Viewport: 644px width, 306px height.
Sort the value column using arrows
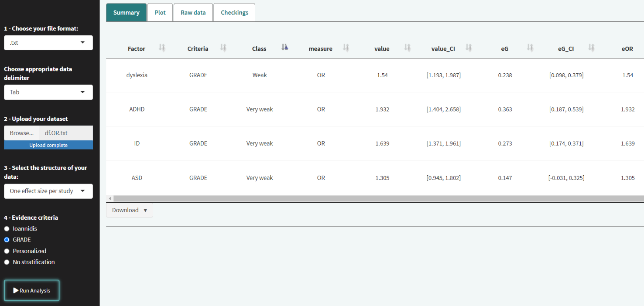click(407, 48)
